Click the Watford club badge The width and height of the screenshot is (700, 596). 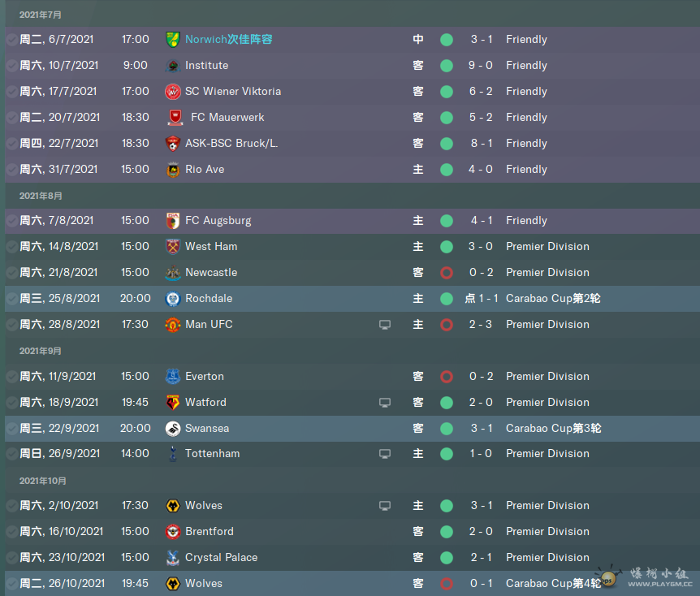click(x=173, y=402)
